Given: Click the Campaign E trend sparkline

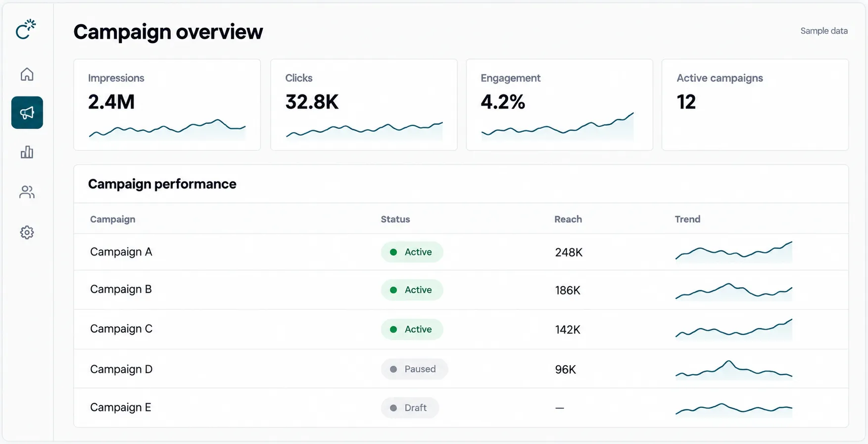Looking at the screenshot, I should click(734, 409).
